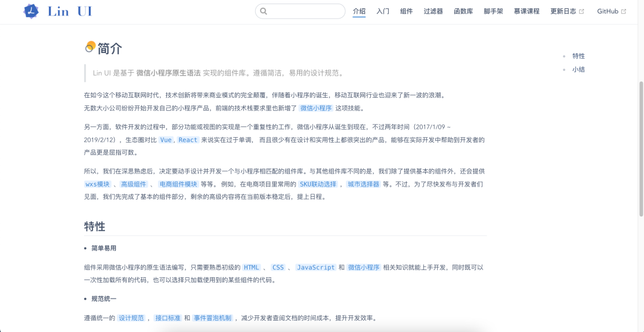Viewport: 644px width, 332px height.
Task: Click the page vertical scrollbar thumb
Action: click(x=641, y=148)
